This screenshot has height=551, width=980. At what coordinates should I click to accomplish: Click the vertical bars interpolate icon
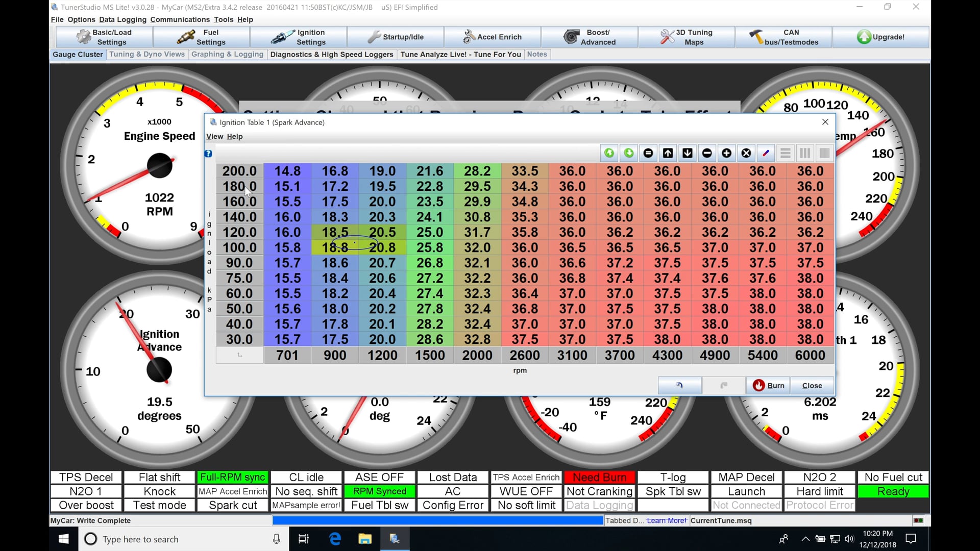point(805,153)
